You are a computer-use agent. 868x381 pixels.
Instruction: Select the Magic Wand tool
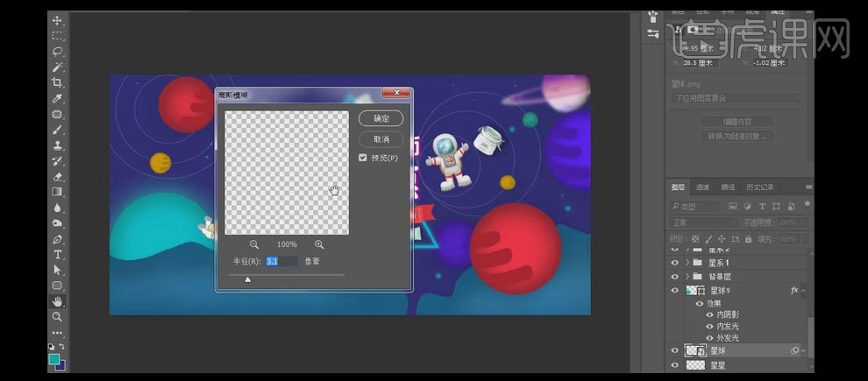pyautogui.click(x=57, y=67)
